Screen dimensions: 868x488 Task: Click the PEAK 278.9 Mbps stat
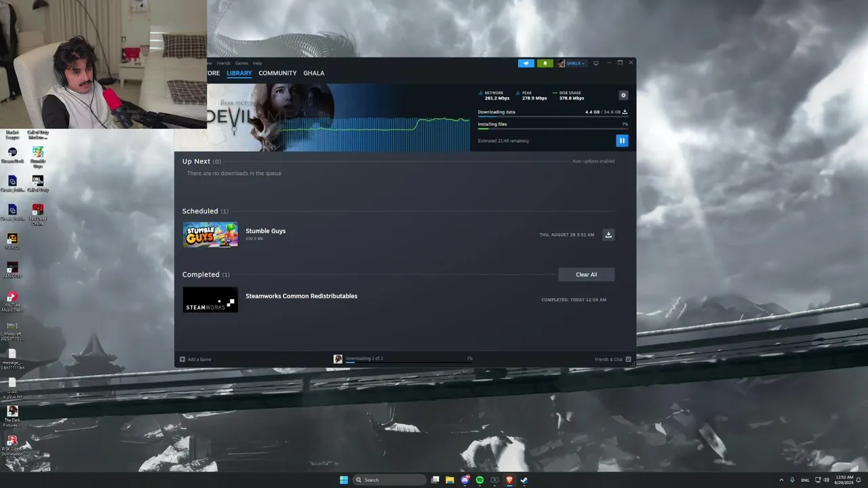(531, 96)
